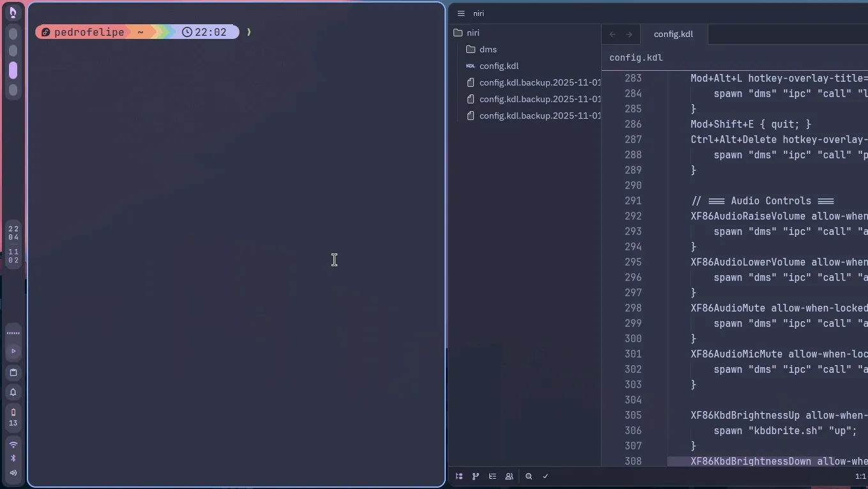Go back with the left arrow button
The height and width of the screenshot is (489, 868).
[x=613, y=34]
